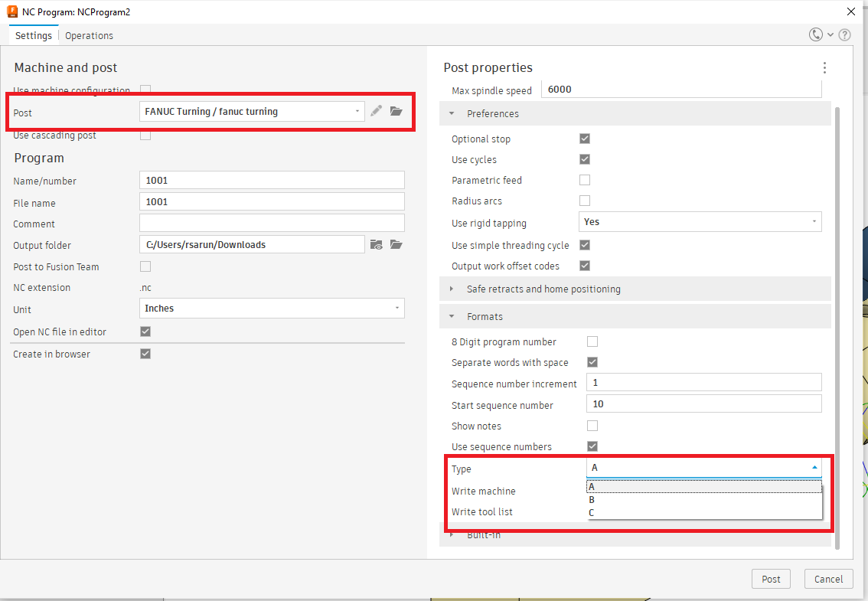Browse output folder with folder icon

tap(396, 245)
